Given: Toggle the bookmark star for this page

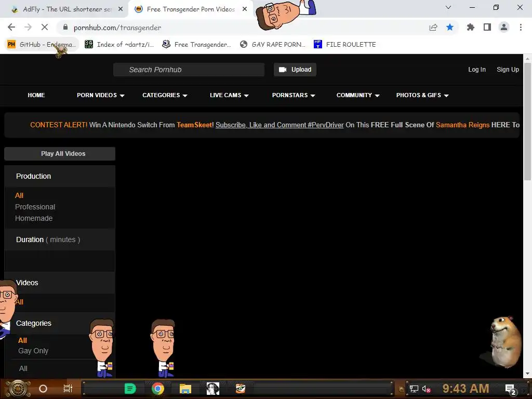Looking at the screenshot, I should coord(450,27).
